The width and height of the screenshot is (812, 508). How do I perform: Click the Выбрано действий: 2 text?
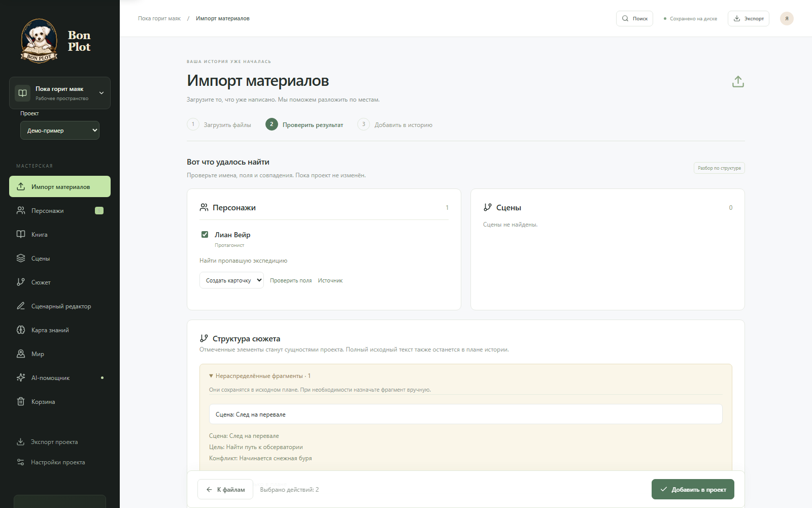click(x=289, y=490)
